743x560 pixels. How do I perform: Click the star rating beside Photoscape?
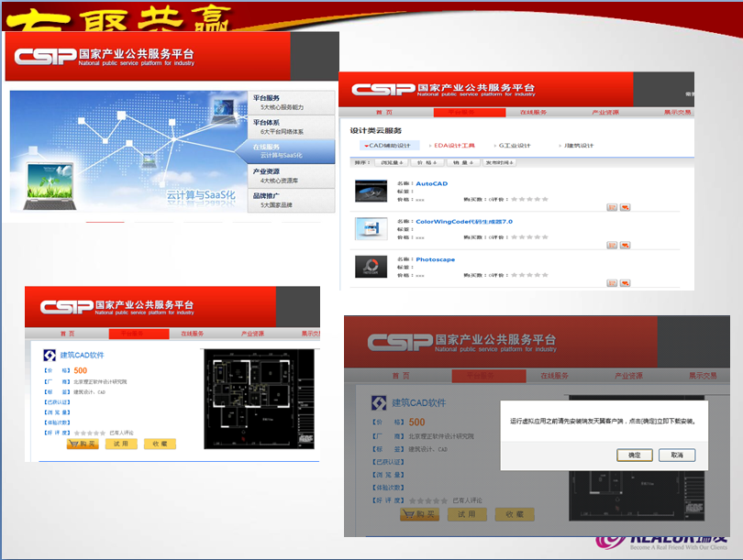(x=529, y=275)
